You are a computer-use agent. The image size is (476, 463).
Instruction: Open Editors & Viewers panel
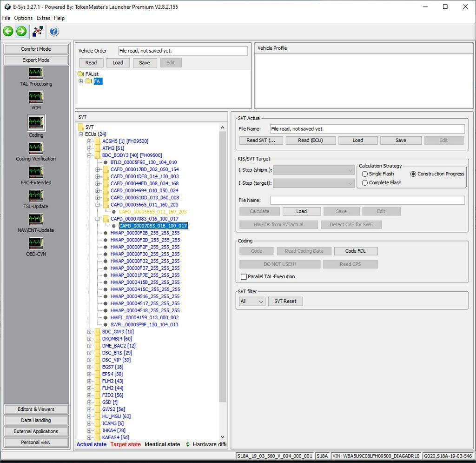click(x=36, y=409)
